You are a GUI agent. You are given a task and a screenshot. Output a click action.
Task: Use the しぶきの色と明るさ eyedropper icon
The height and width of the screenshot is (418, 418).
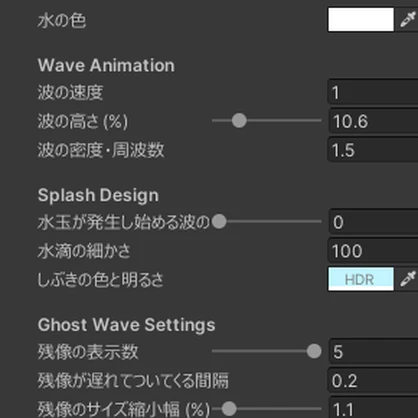(x=408, y=279)
